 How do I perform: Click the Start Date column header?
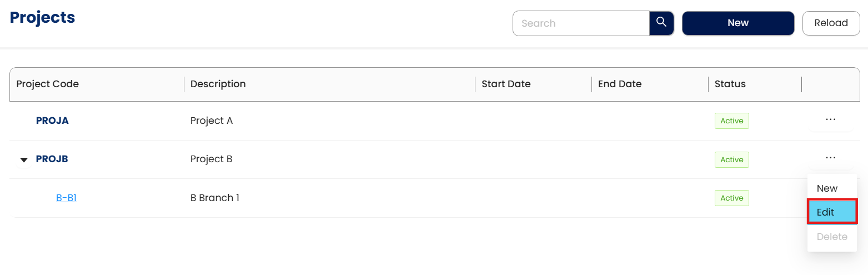pyautogui.click(x=506, y=84)
